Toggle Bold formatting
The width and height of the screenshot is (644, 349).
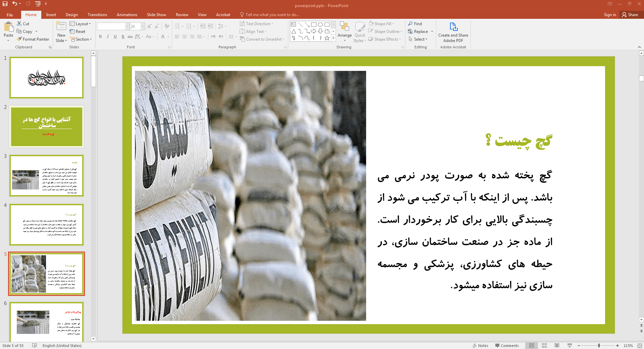coord(100,37)
